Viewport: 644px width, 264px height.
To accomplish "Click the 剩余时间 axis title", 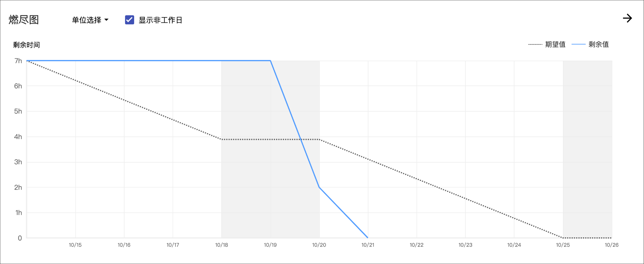I will [26, 45].
